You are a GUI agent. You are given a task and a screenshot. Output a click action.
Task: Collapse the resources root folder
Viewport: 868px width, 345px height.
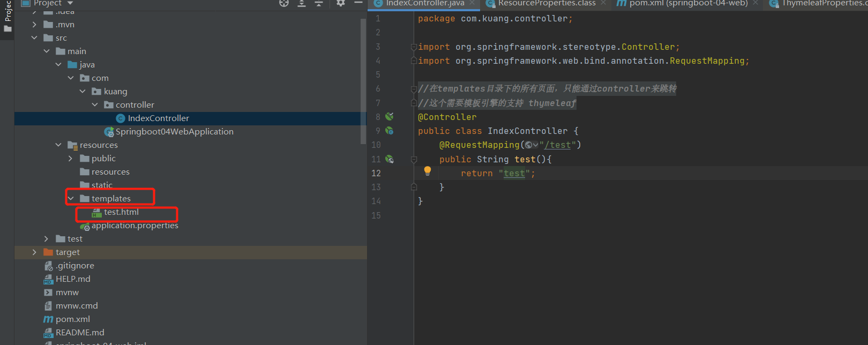click(58, 145)
